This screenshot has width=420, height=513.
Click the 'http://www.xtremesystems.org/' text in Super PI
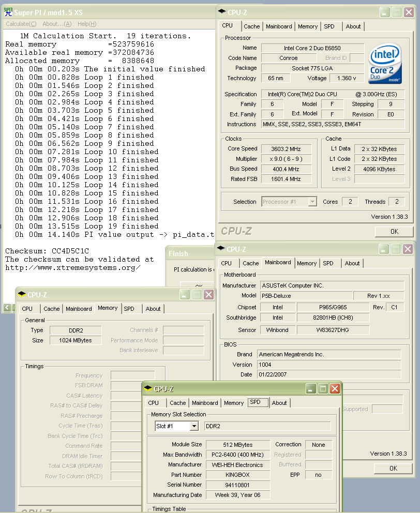tap(73, 268)
